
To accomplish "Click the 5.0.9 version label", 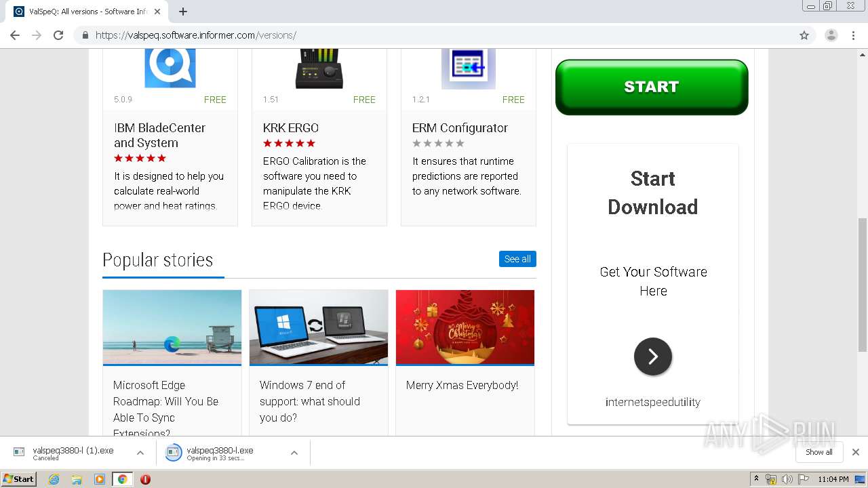I will tap(123, 100).
